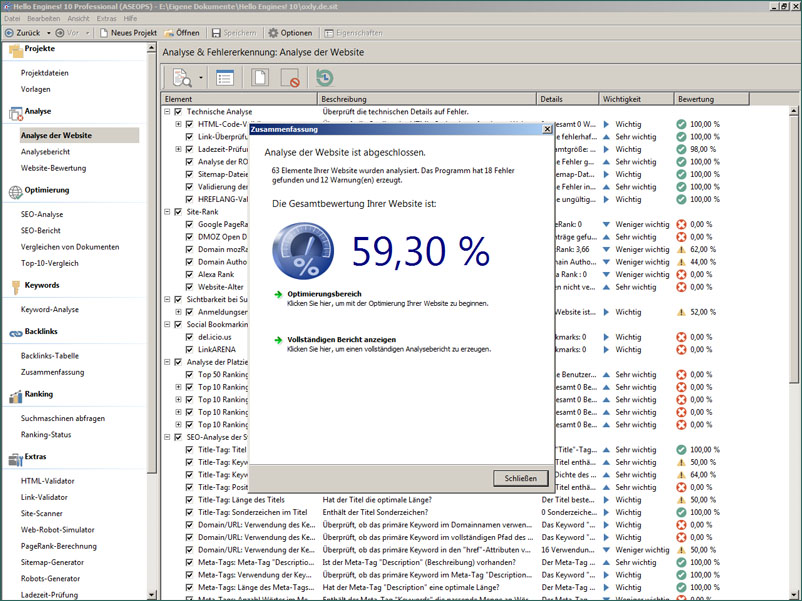
Task: Click the analyze document magnifier toolbar icon
Action: point(183,77)
